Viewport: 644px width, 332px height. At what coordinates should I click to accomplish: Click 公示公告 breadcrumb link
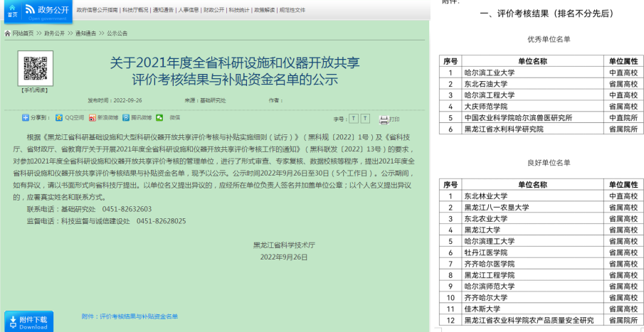tap(117, 33)
